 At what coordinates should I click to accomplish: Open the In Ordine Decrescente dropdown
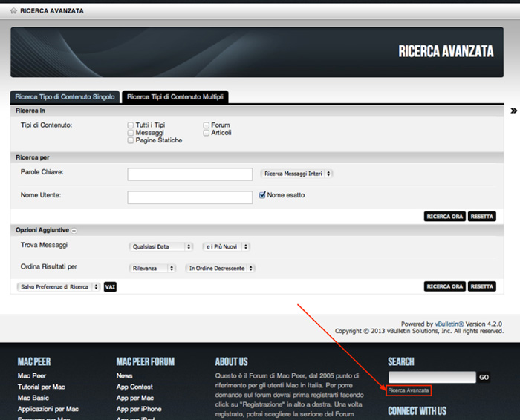click(221, 268)
